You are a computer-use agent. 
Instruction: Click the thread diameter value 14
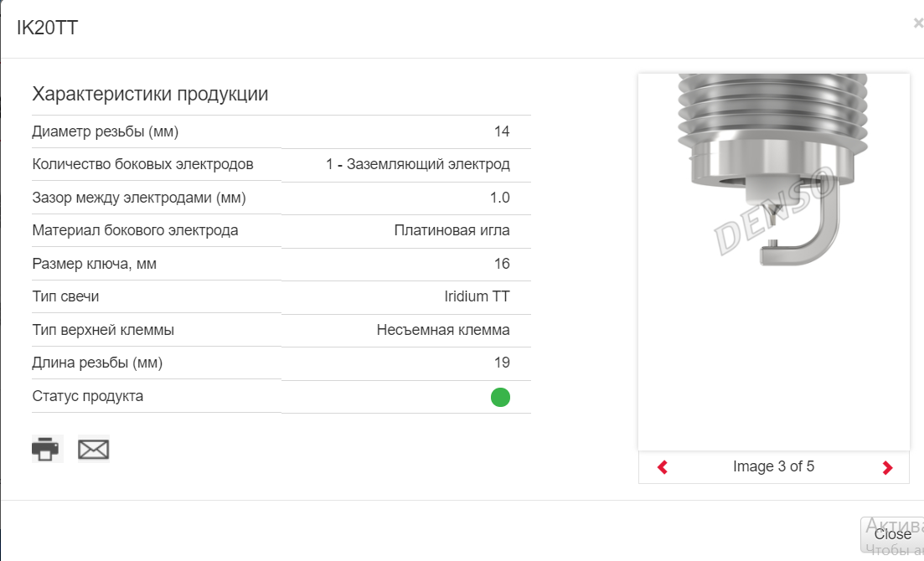tap(502, 131)
